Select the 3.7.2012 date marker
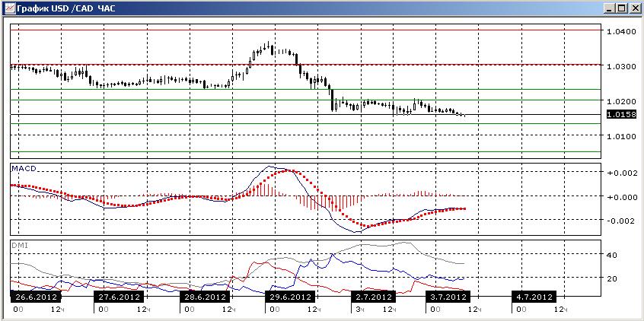This screenshot has width=644, height=321. click(x=448, y=297)
